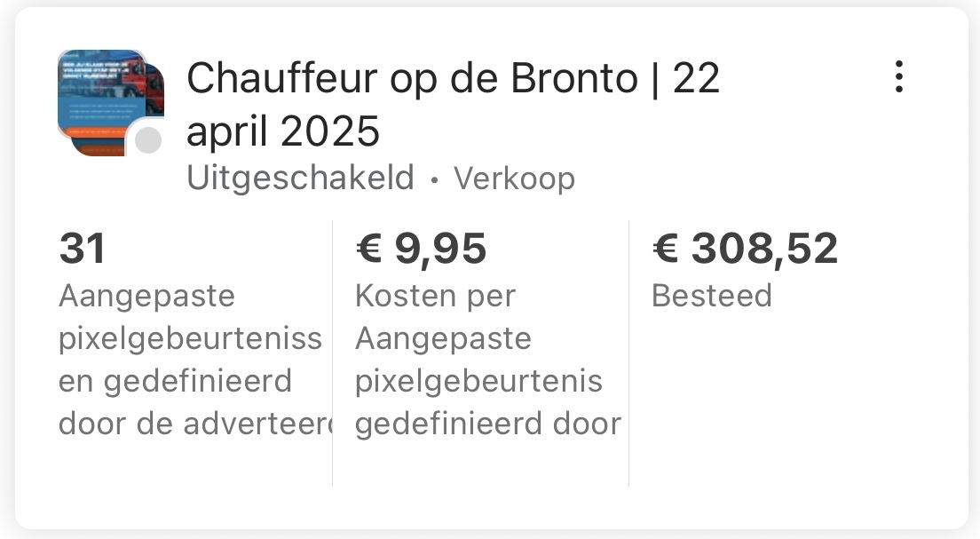Click the "gedefinieerd door" line in cost column
The width and height of the screenshot is (980, 539).
(x=487, y=424)
